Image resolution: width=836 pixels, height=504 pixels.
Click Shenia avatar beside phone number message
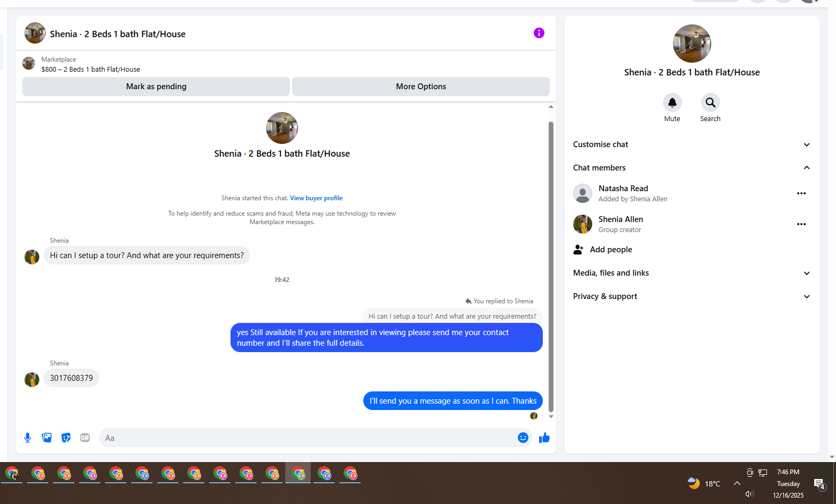(32, 380)
